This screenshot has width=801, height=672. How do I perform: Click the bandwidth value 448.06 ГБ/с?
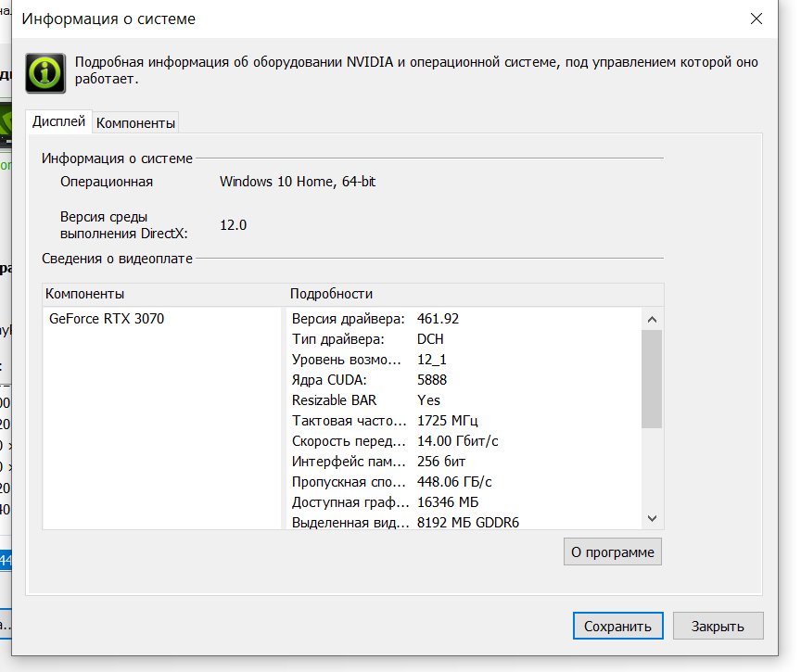[454, 482]
